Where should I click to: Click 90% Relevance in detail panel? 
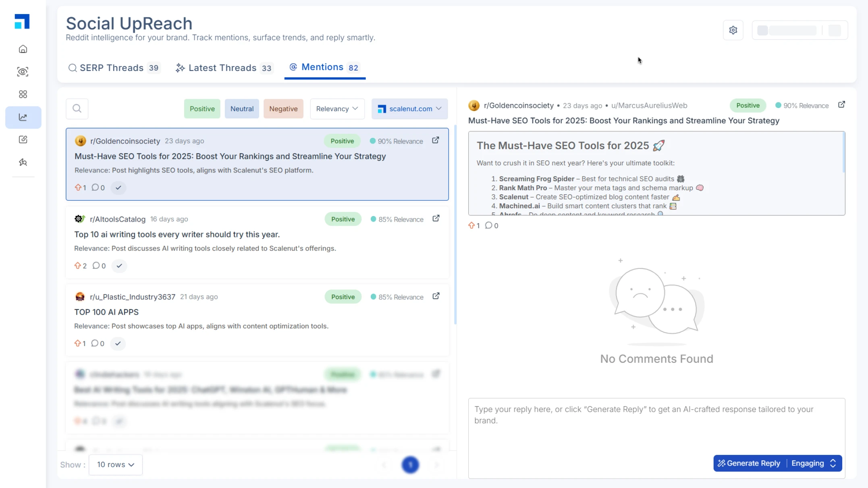click(802, 106)
